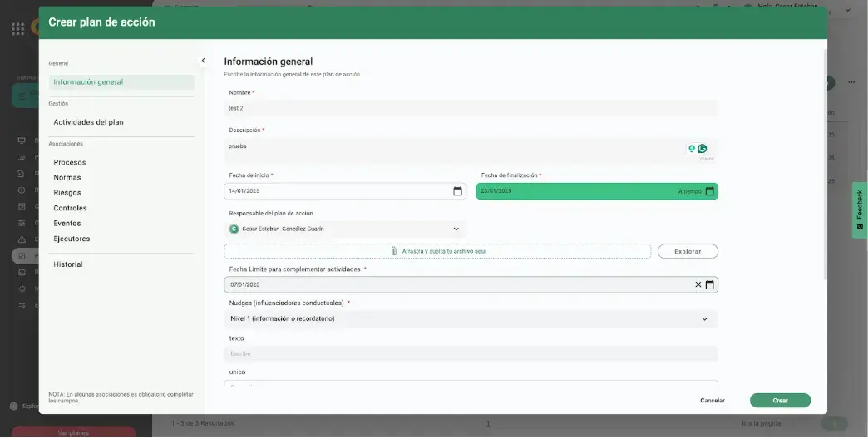Open the Riesgos association section
The width and height of the screenshot is (868, 439).
67,193
